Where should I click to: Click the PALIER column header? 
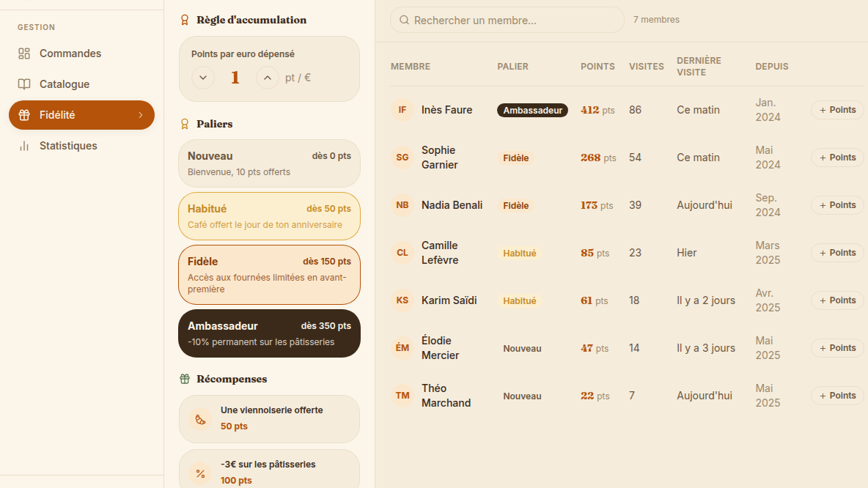coord(512,67)
